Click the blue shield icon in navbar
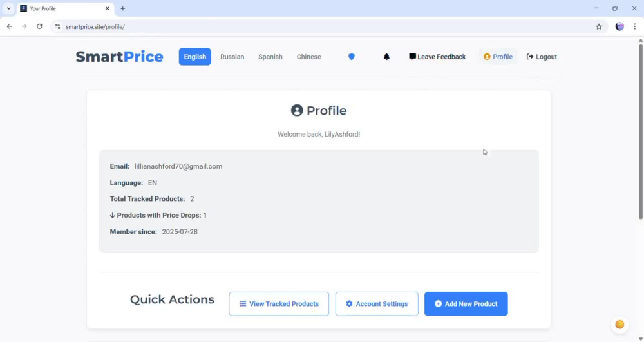This screenshot has width=644, height=342. (x=351, y=57)
